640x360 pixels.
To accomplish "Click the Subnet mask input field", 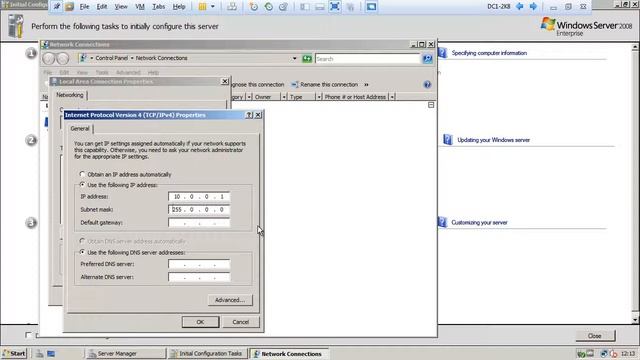I will coord(199,210).
